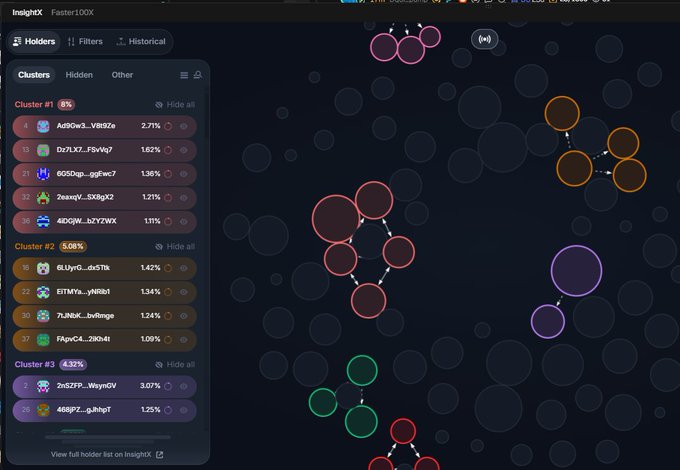The width and height of the screenshot is (680, 470).
Task: Switch to the Clusters sub-tab
Action: 34,75
